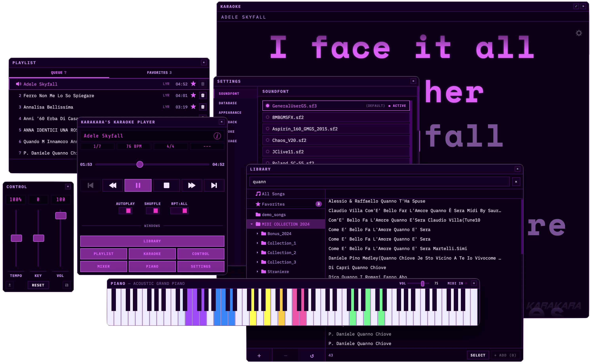Remove Annalisa Bellissima with the trash icon
Viewport: 592px width, 364px height.
point(203,107)
